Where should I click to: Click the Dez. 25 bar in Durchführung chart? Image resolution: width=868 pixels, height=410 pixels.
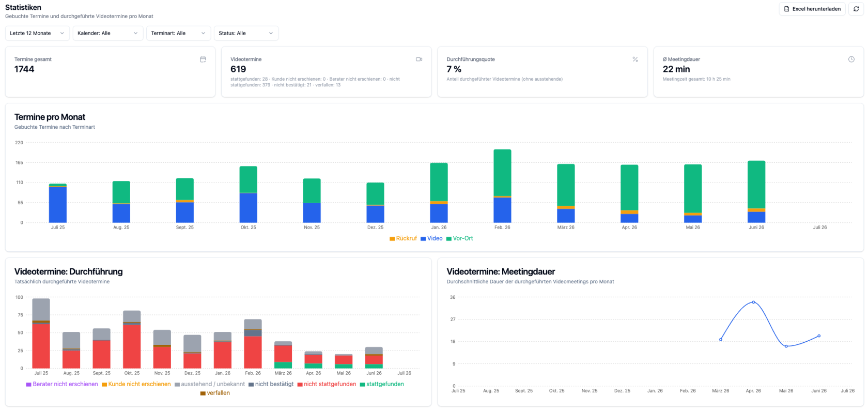pyautogui.click(x=192, y=352)
